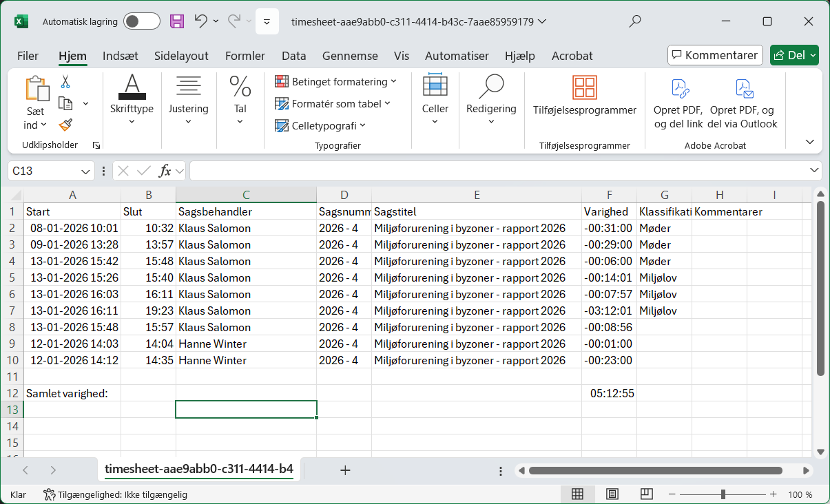Viewport: 830px width, 504px height.
Task: Switch to the Formler ribbon tab
Action: (245, 56)
